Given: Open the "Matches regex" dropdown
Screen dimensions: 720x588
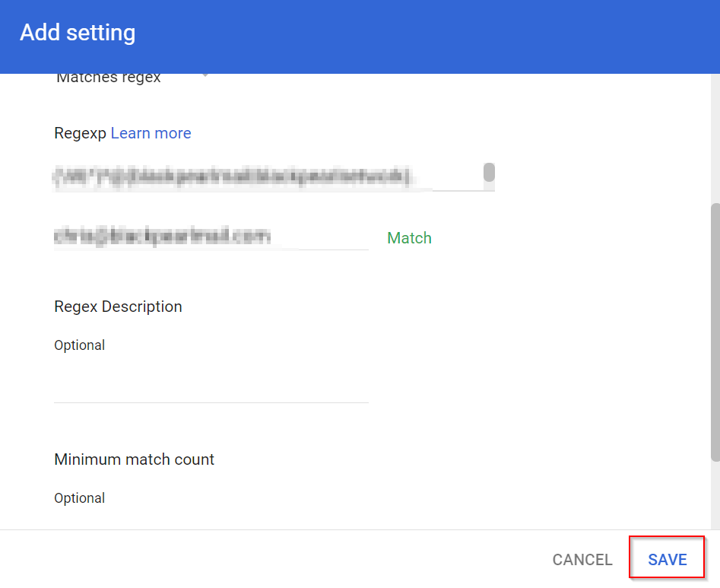Looking at the screenshot, I should tap(114, 78).
